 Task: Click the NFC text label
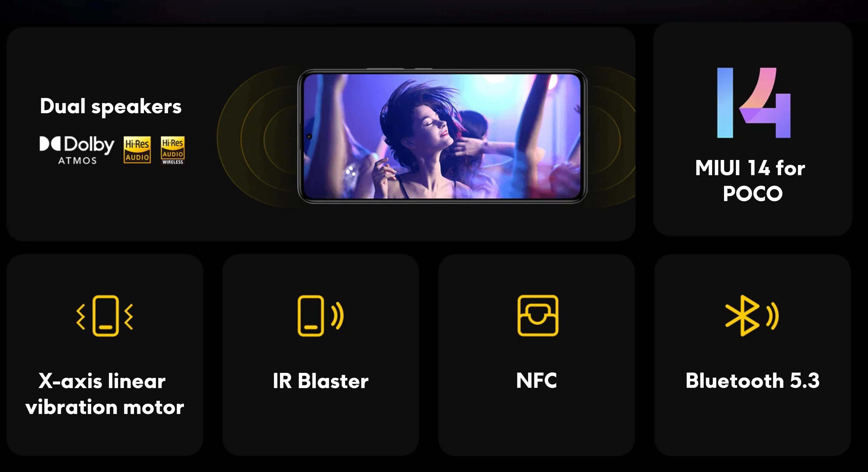click(x=537, y=380)
